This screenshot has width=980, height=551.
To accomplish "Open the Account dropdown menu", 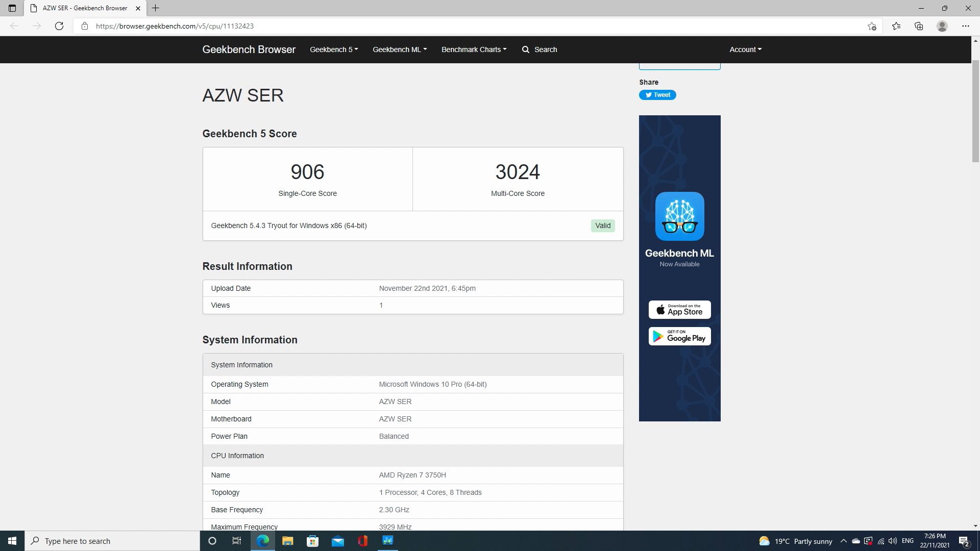I will pos(745,49).
